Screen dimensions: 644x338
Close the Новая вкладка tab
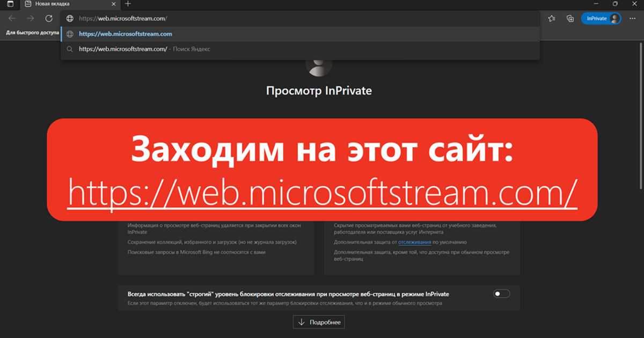click(113, 4)
